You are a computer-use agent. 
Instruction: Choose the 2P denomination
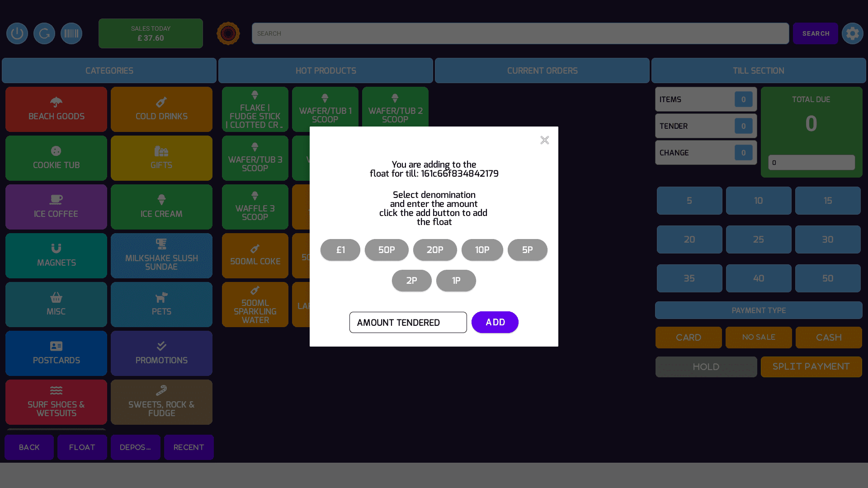tap(411, 281)
